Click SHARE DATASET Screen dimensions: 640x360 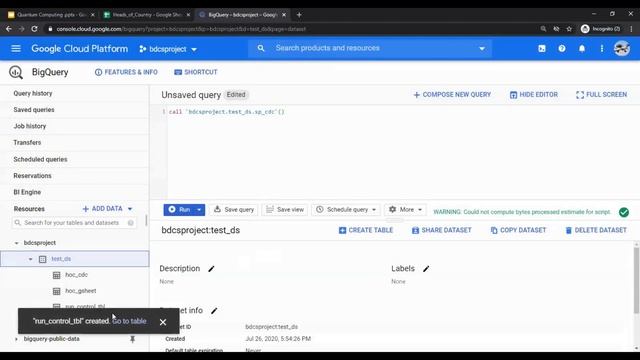(441, 230)
